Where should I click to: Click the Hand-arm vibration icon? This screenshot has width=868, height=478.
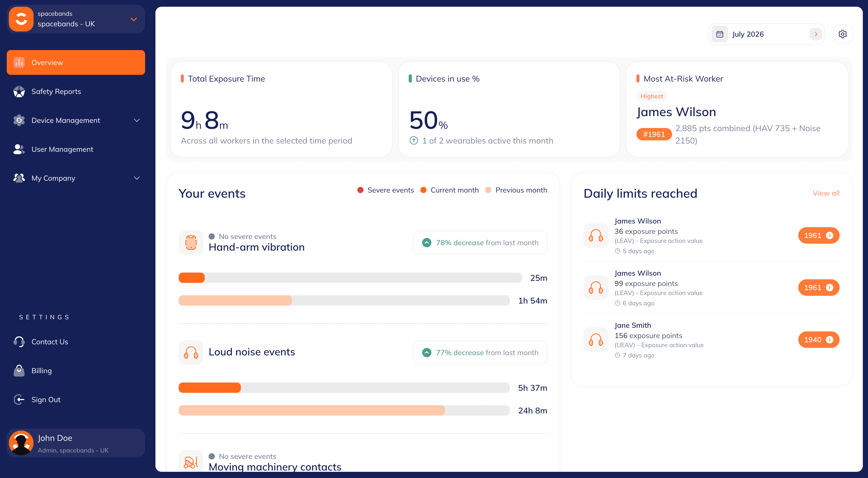pos(191,243)
